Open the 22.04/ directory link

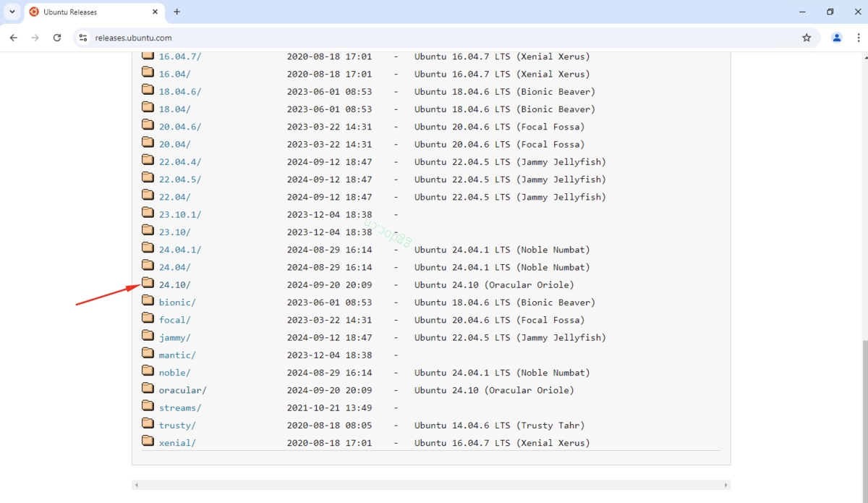tap(175, 197)
